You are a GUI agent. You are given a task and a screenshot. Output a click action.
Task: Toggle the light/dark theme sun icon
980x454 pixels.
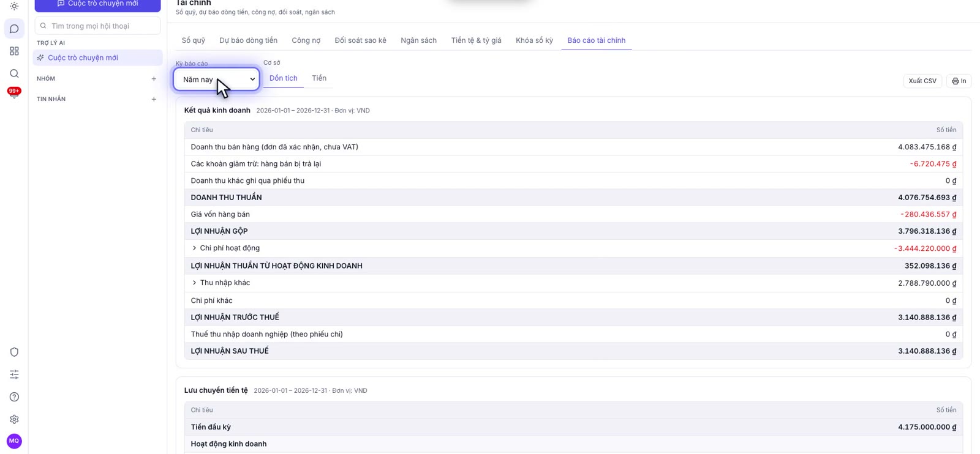(14, 6)
